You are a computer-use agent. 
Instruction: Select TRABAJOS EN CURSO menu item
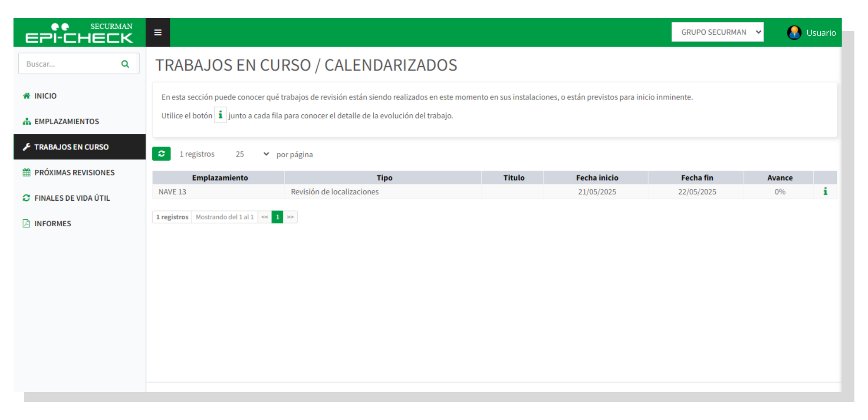click(x=71, y=147)
